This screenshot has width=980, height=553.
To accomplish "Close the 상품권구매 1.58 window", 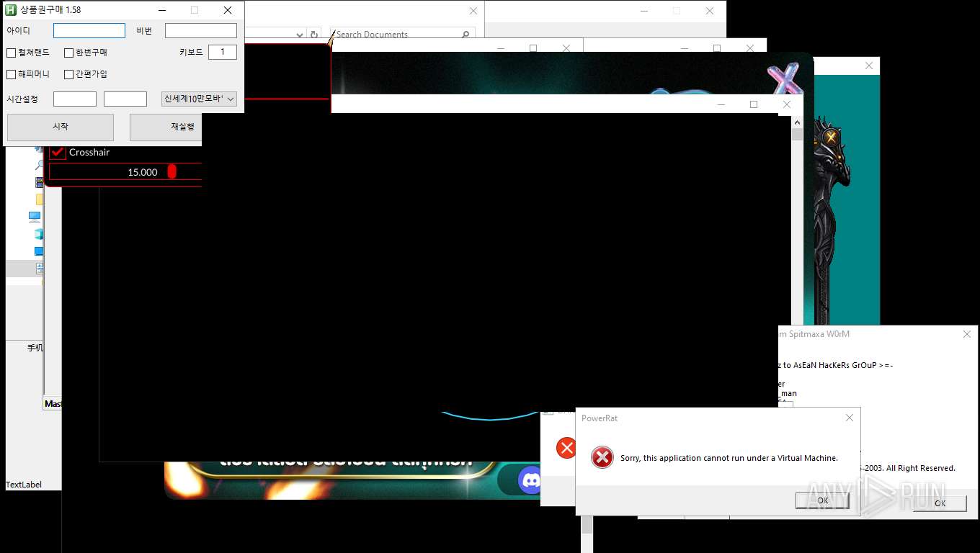I will pyautogui.click(x=228, y=10).
